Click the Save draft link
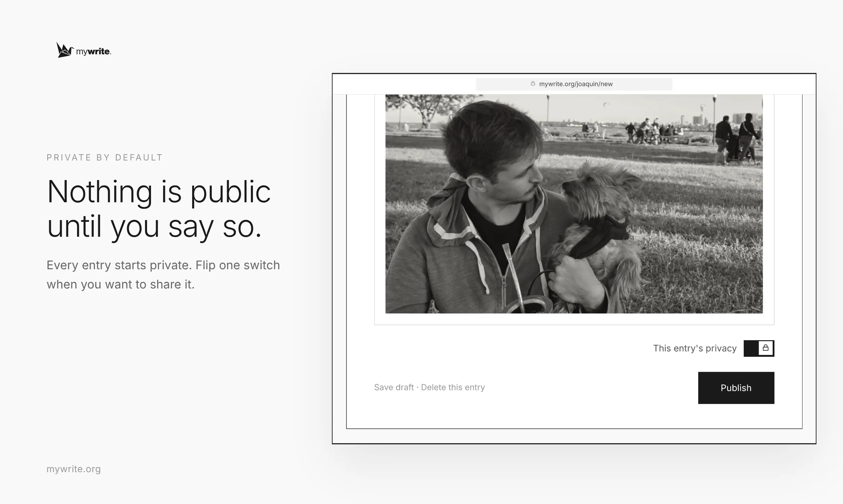The height and width of the screenshot is (504, 843). [394, 387]
